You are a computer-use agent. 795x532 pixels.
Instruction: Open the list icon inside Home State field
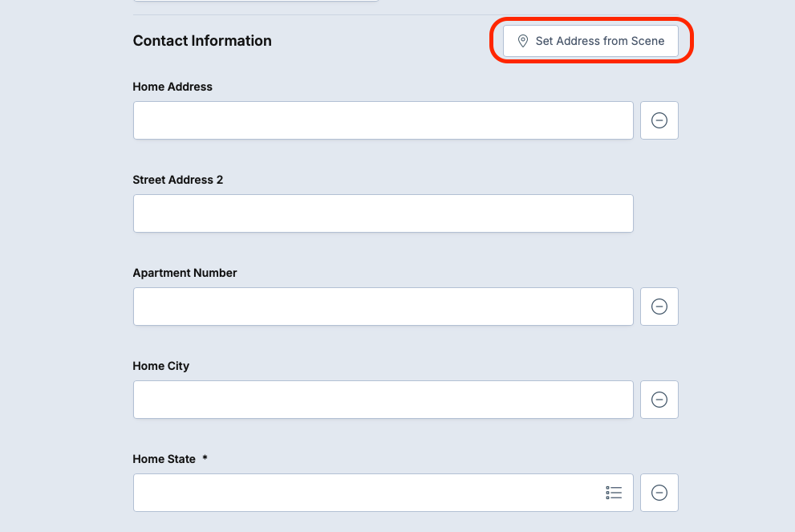(614, 493)
